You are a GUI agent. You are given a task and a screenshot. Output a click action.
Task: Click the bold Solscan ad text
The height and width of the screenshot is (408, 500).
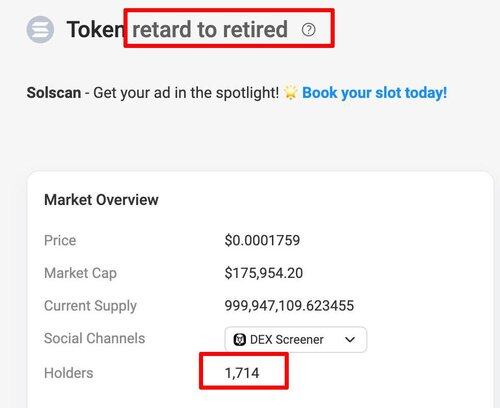[54, 93]
